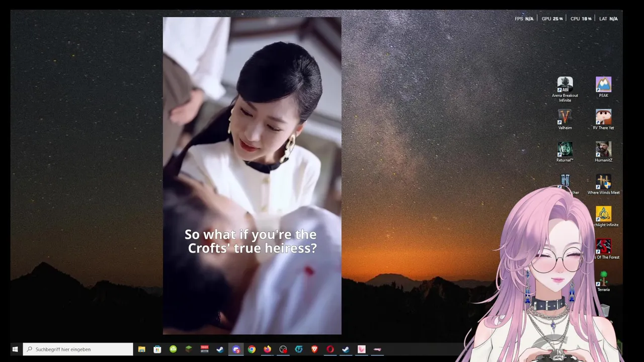The height and width of the screenshot is (362, 644).
Task: Switch to Discord in the taskbar
Action: click(236, 349)
